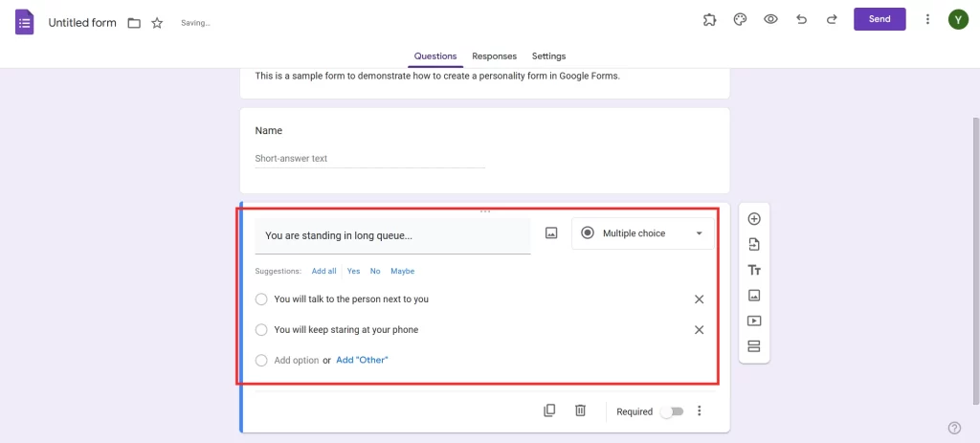Image resolution: width=980 pixels, height=443 pixels.
Task: Click the 'Add option' field
Action: pyautogui.click(x=297, y=361)
